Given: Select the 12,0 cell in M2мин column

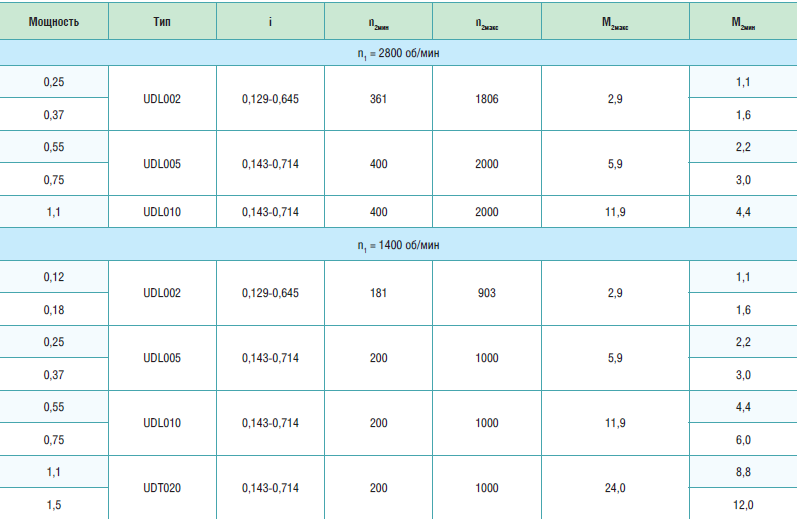Looking at the screenshot, I should tap(743, 505).
